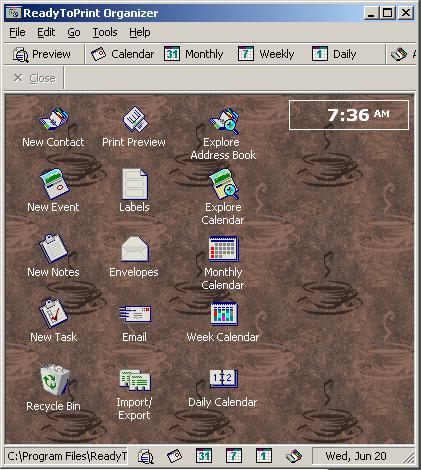This screenshot has width=421, height=470.
Task: Click the 7:36 AM clock display
Action: click(349, 115)
